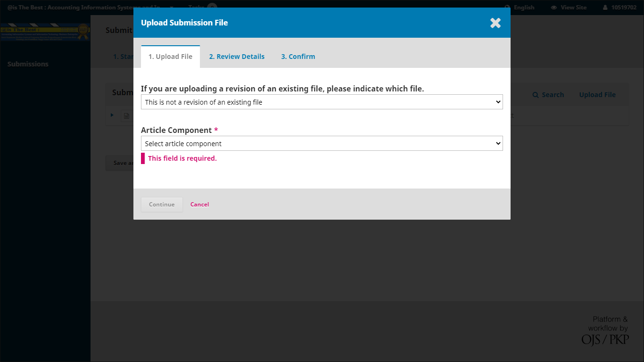Go to the 2. Review Details tab

click(x=237, y=57)
